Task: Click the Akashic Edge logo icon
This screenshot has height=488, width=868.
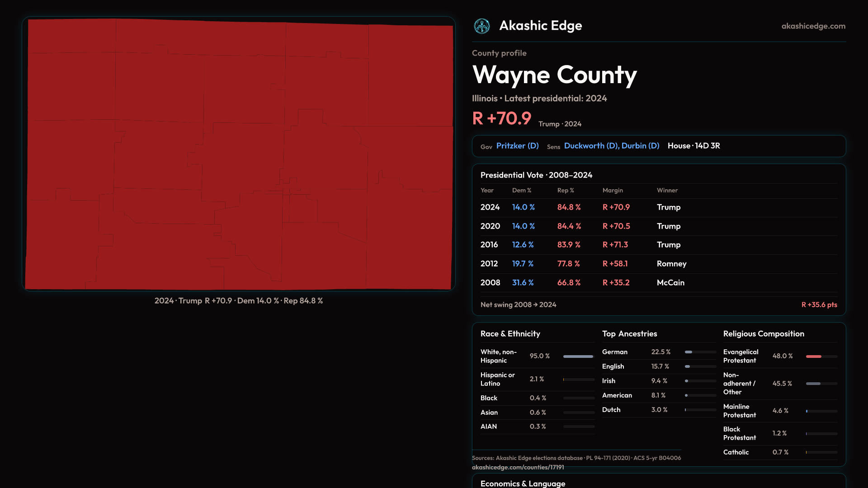Action: [481, 26]
